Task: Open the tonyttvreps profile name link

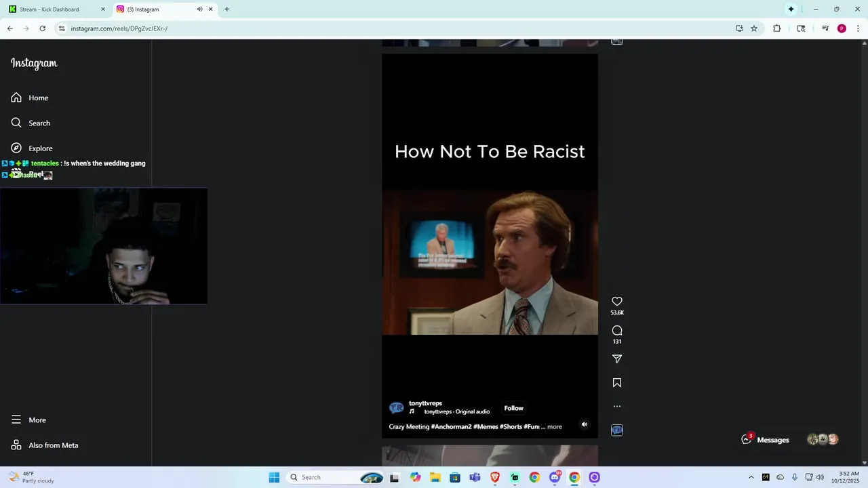Action: coord(425,403)
